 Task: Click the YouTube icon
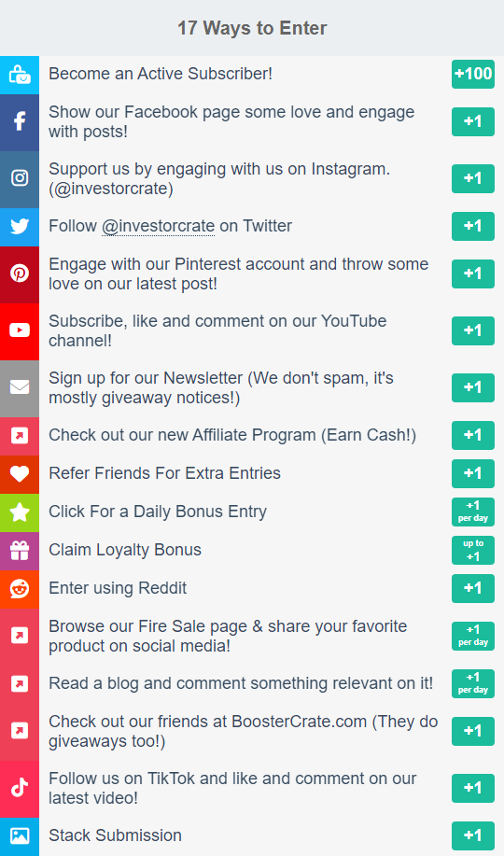pos(20,330)
